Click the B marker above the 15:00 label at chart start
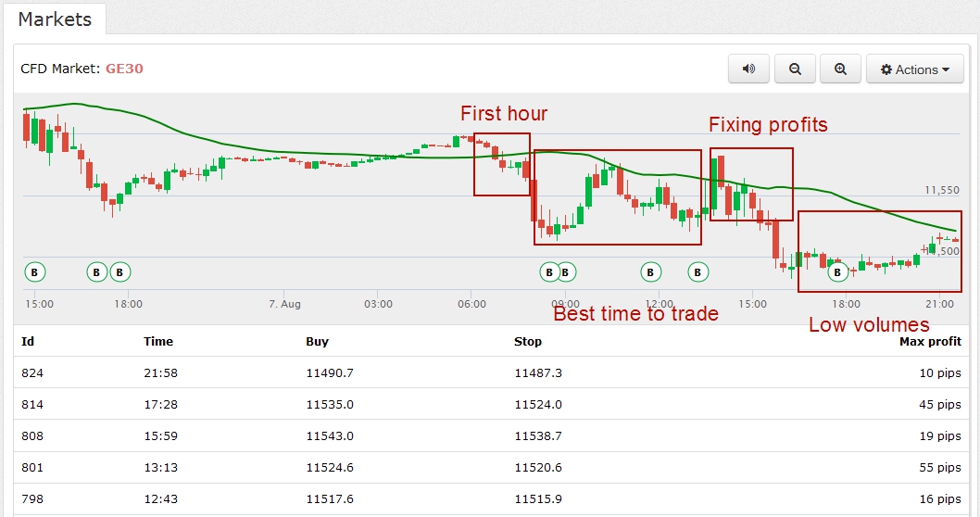This screenshot has height=517, width=980. [34, 272]
